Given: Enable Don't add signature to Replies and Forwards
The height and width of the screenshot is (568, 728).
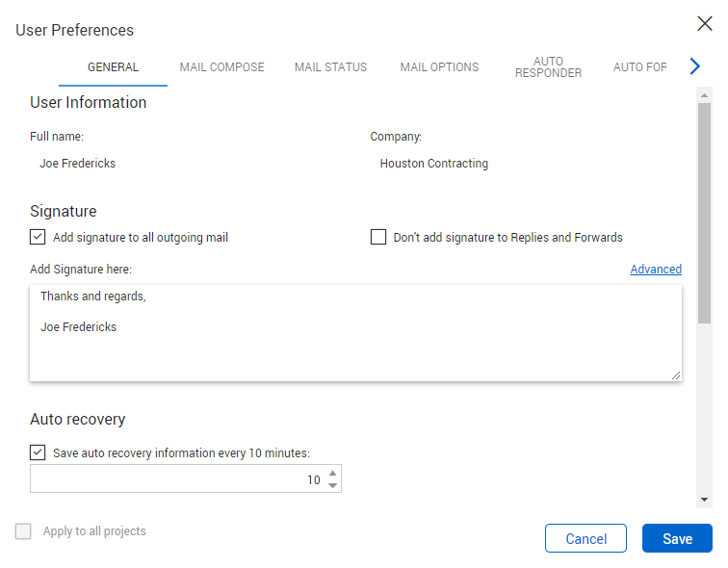Looking at the screenshot, I should pyautogui.click(x=378, y=237).
